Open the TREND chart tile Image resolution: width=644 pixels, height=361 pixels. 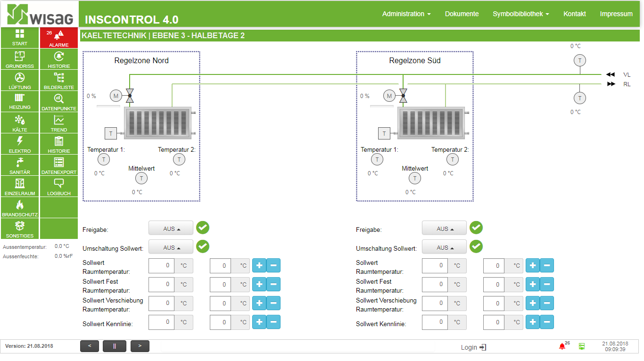[59, 123]
